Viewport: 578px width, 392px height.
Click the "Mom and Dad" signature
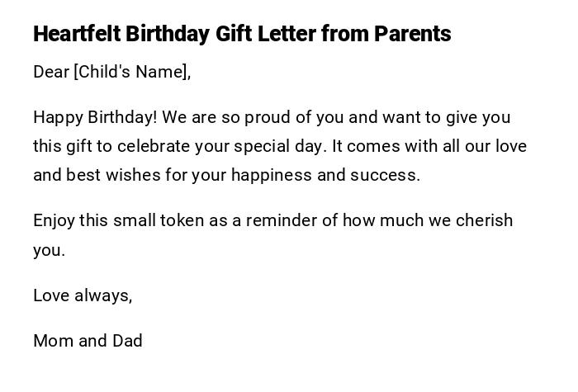click(88, 341)
